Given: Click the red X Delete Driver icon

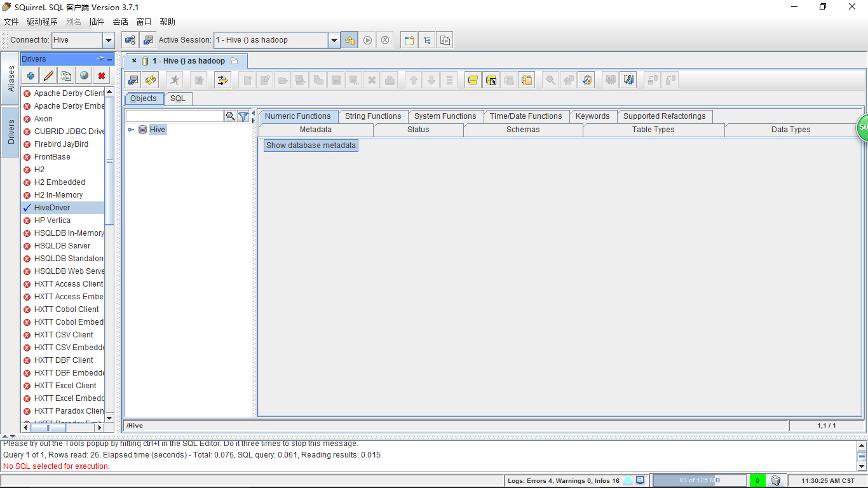Looking at the screenshot, I should pos(101,76).
